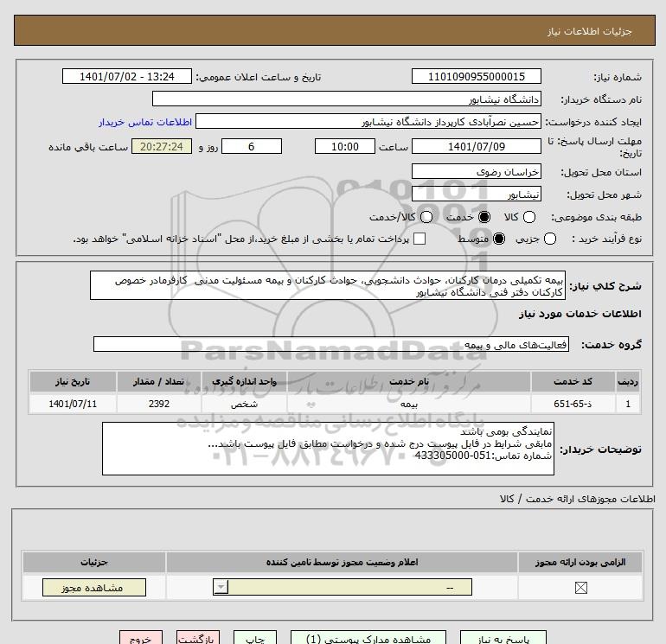
Task: Click تاریخ نیاز column header
Action: click(73, 381)
